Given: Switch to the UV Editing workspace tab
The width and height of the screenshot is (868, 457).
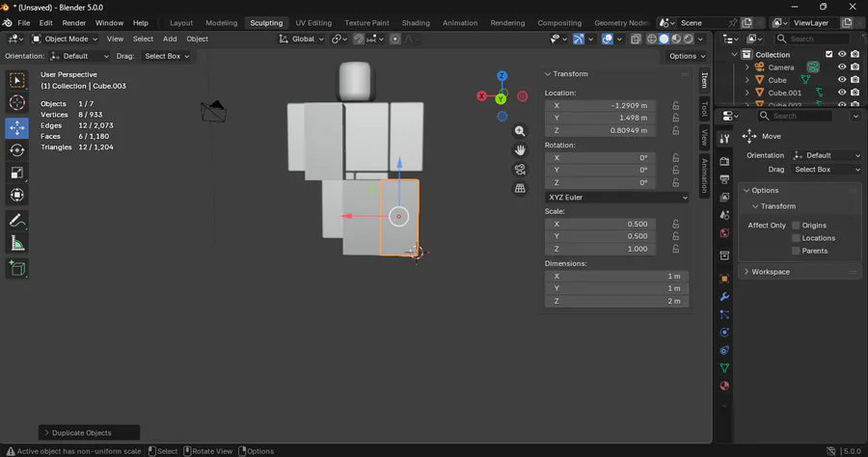Looking at the screenshot, I should (x=313, y=22).
